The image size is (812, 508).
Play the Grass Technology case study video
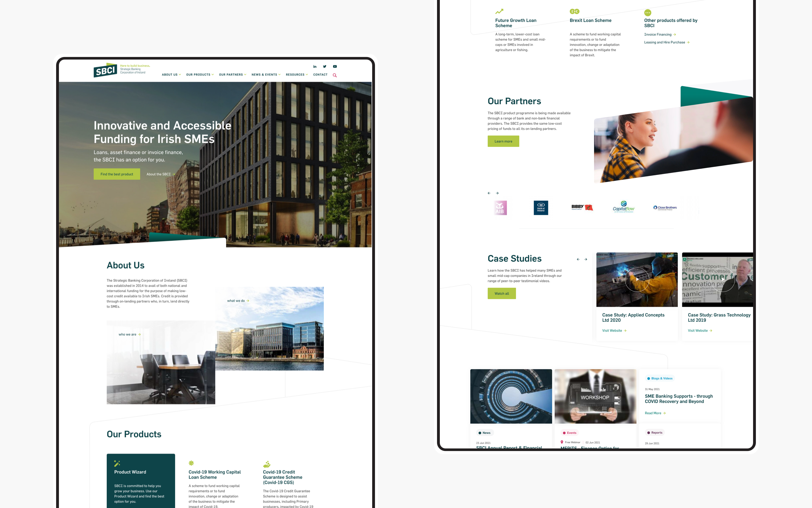click(723, 279)
